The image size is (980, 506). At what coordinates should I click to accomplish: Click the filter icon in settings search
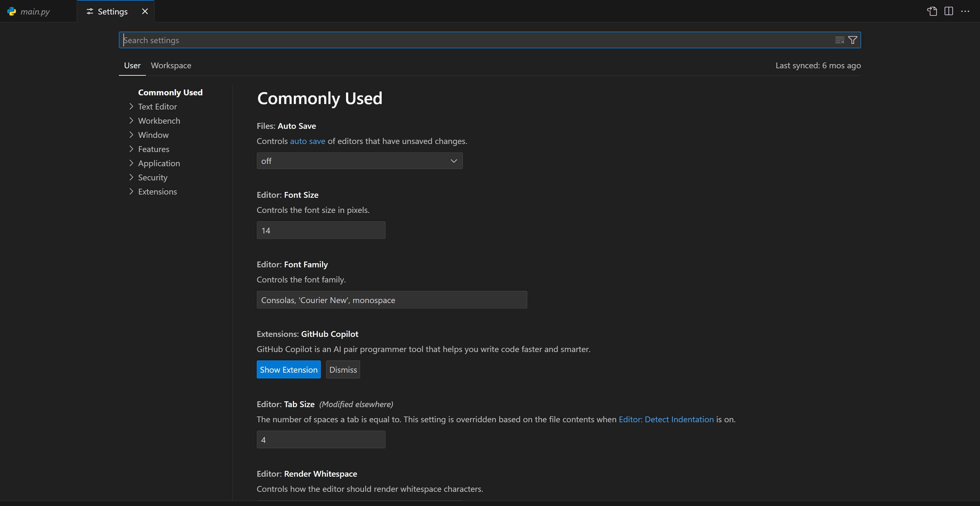click(852, 40)
